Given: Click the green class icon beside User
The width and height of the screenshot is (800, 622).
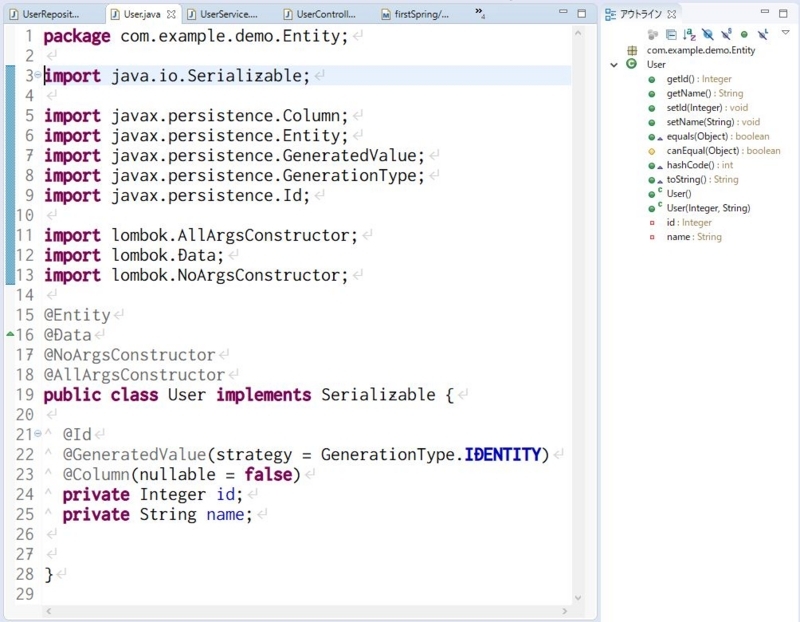Looking at the screenshot, I should coord(632,64).
